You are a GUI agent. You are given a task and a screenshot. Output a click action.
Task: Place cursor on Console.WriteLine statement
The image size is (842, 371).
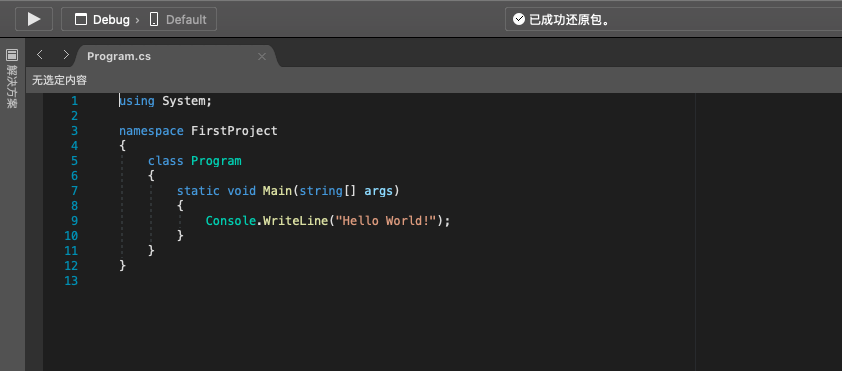click(x=328, y=221)
